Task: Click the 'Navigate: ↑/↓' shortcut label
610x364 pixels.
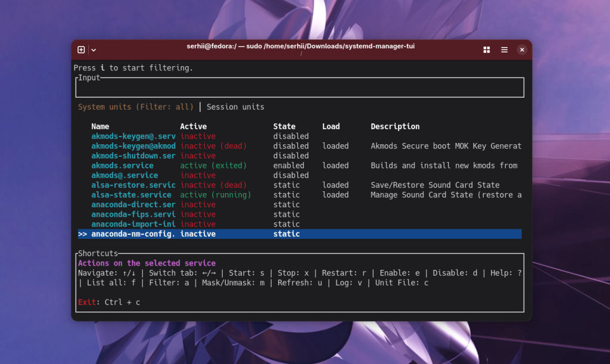Action: coord(107,273)
